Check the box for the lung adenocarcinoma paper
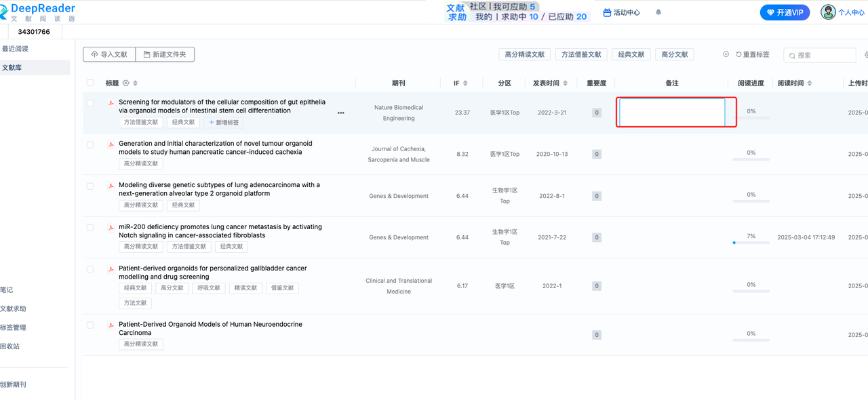This screenshot has height=400, width=868. click(x=90, y=186)
